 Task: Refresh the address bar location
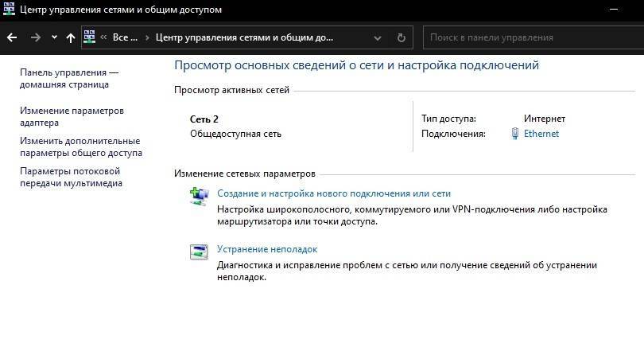402,37
